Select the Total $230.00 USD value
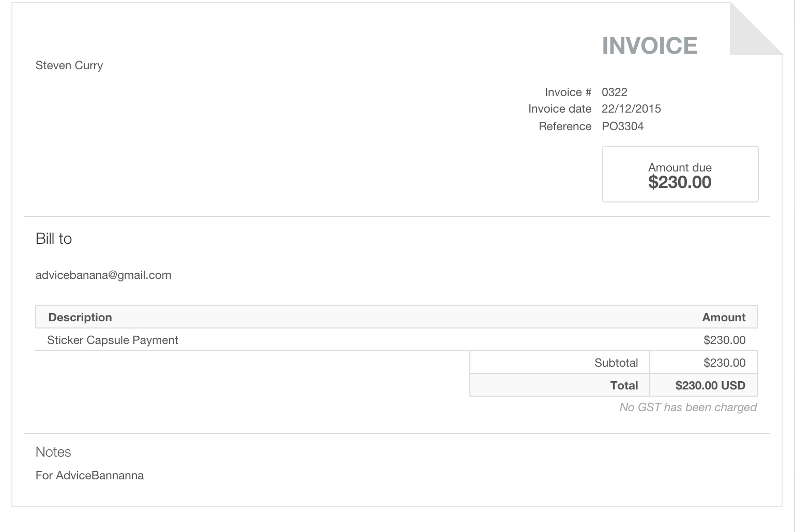795x532 pixels. coord(710,386)
